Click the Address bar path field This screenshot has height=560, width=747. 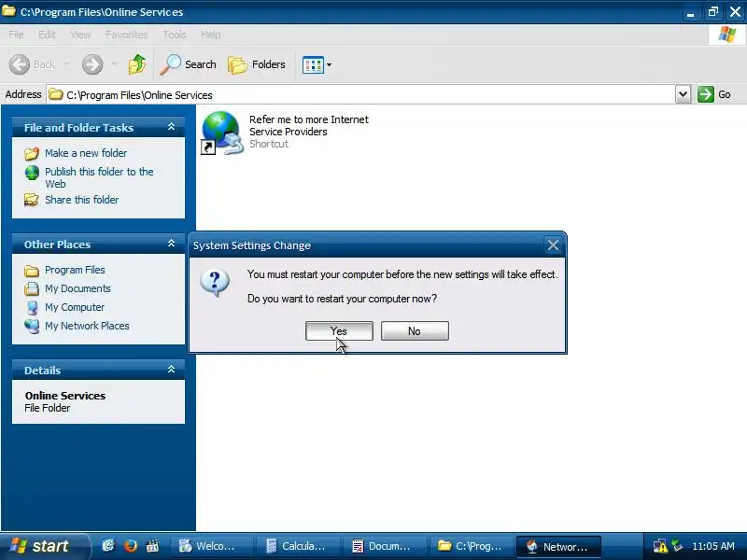[x=360, y=95]
